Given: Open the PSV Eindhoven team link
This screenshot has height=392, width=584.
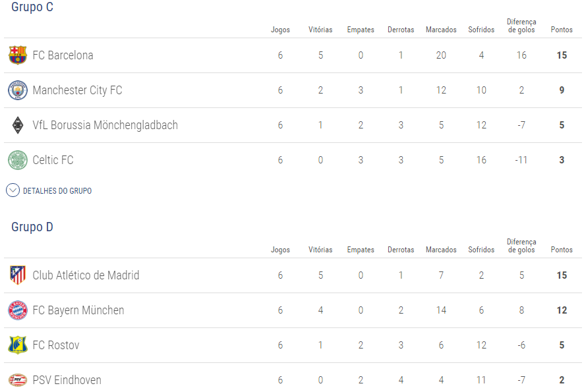Looking at the screenshot, I should click(x=67, y=380).
